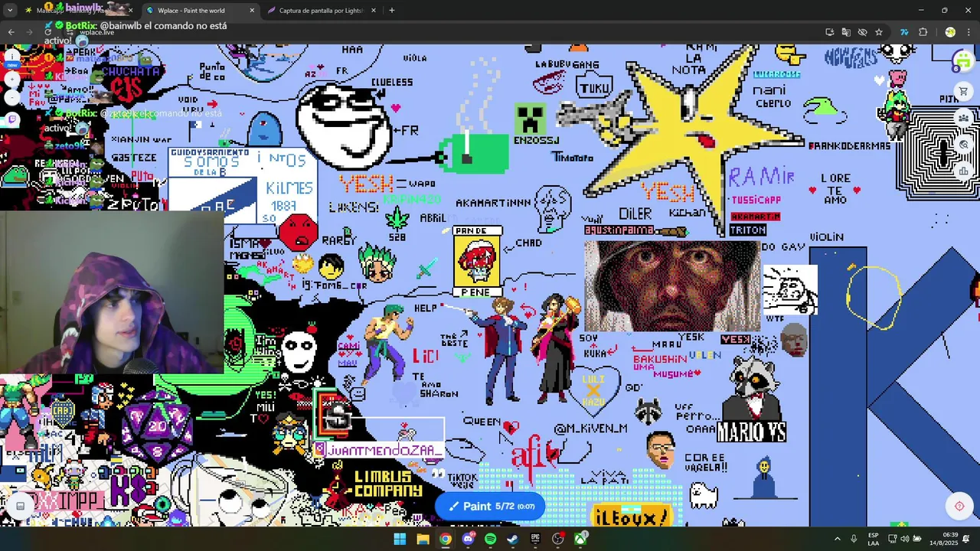Open volume control in system tray
This screenshot has height=551, width=980.
pos(905,539)
